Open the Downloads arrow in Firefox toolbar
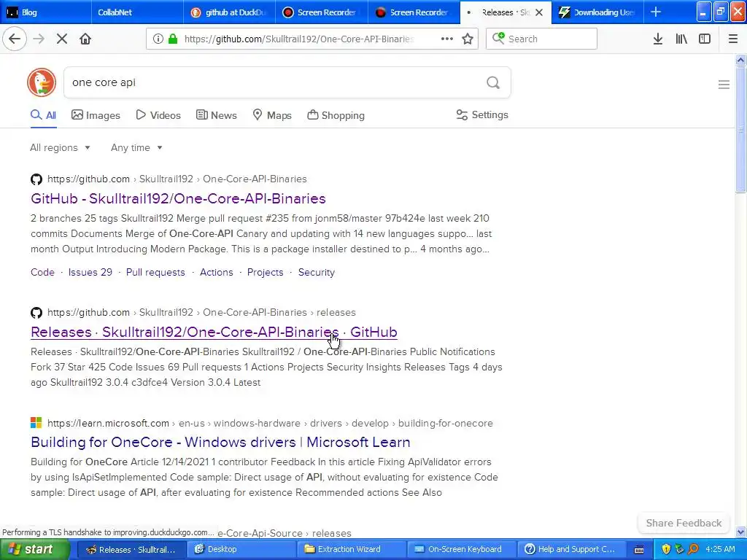This screenshot has width=747, height=560. tap(658, 39)
